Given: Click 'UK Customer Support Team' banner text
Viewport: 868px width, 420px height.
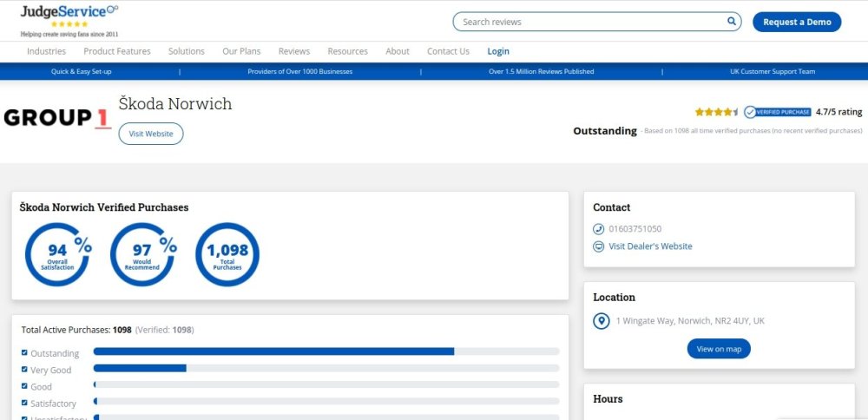Looking at the screenshot, I should click(x=773, y=71).
